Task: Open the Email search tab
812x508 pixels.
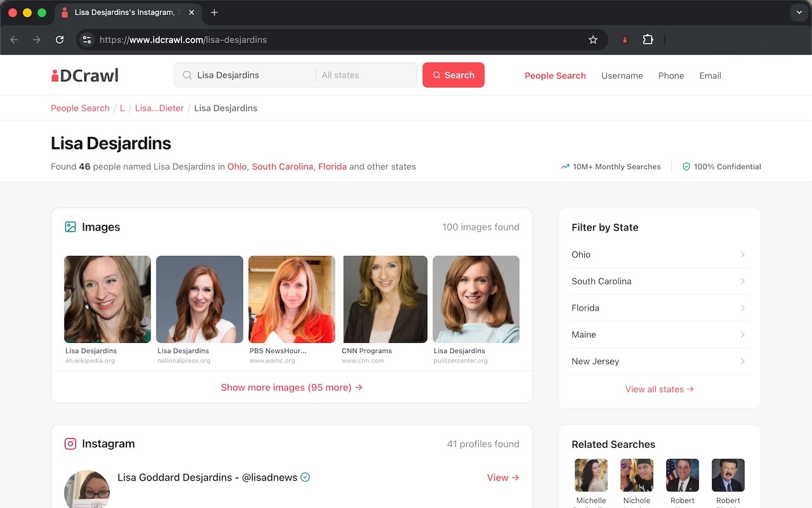Action: click(710, 76)
